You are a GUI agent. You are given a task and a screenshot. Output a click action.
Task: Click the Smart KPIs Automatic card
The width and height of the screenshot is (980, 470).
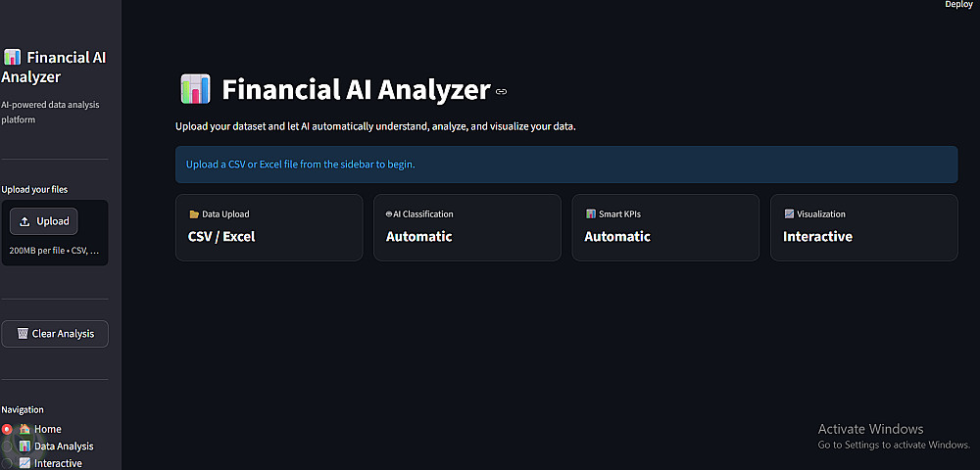(x=665, y=227)
